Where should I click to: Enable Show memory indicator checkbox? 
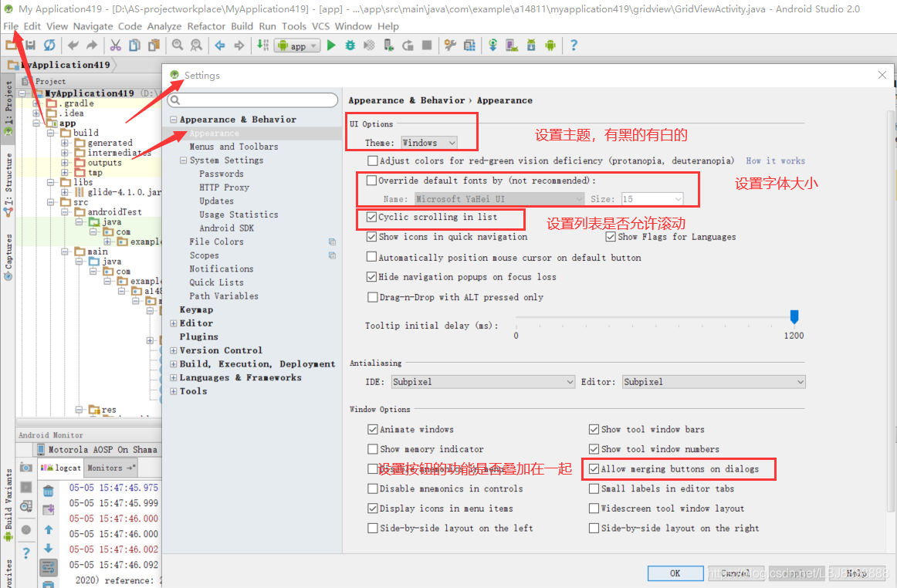point(372,449)
